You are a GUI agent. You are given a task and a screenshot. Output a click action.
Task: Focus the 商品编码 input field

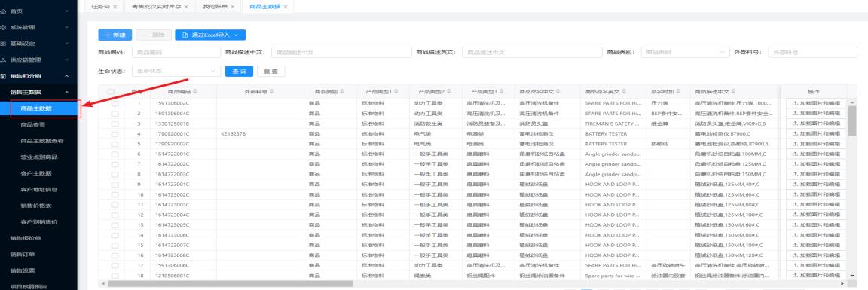pos(176,52)
